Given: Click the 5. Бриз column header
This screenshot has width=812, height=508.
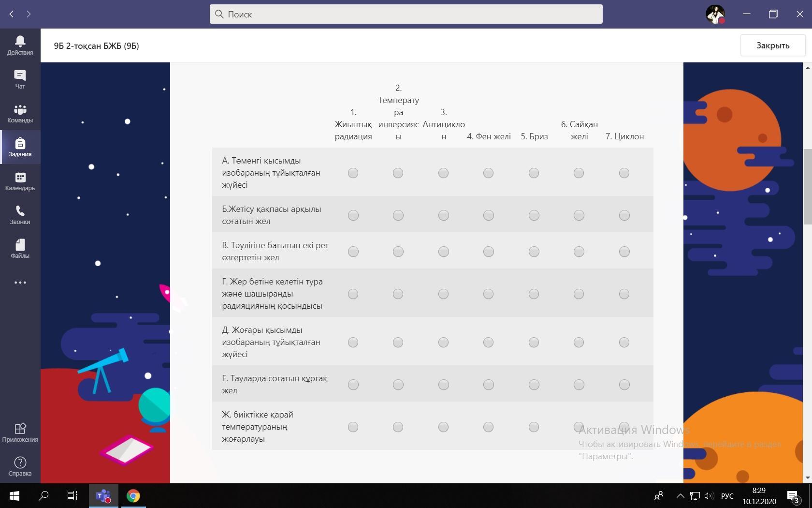Looking at the screenshot, I should click(534, 136).
